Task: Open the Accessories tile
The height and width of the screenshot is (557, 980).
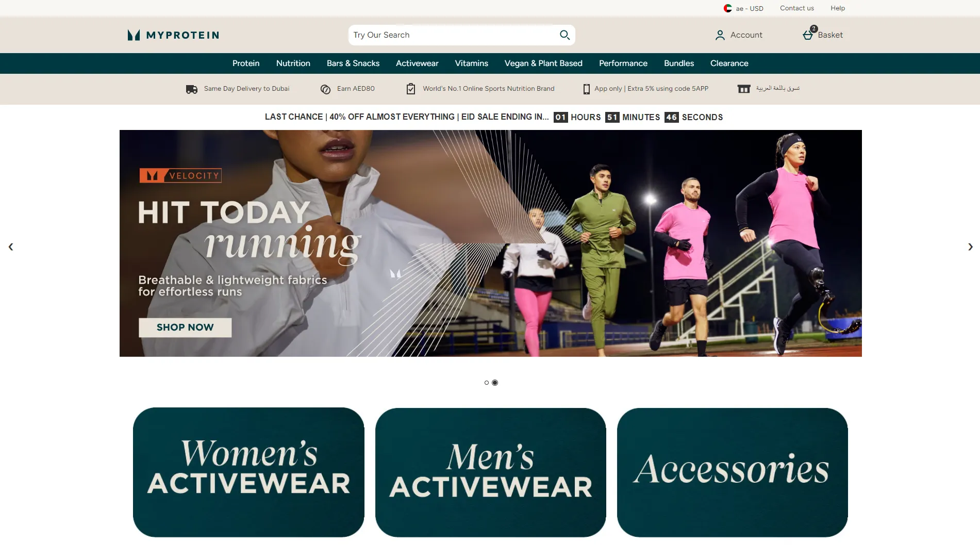Action: 733,472
